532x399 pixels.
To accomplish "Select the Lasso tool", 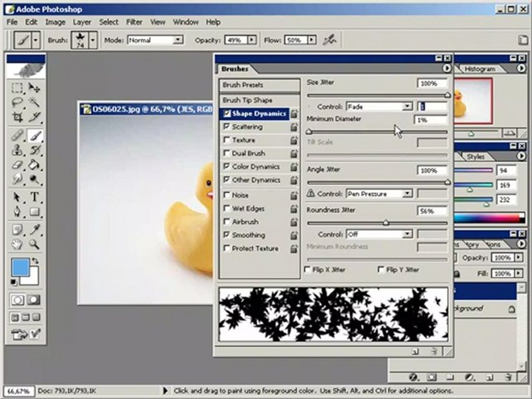I will [17, 102].
